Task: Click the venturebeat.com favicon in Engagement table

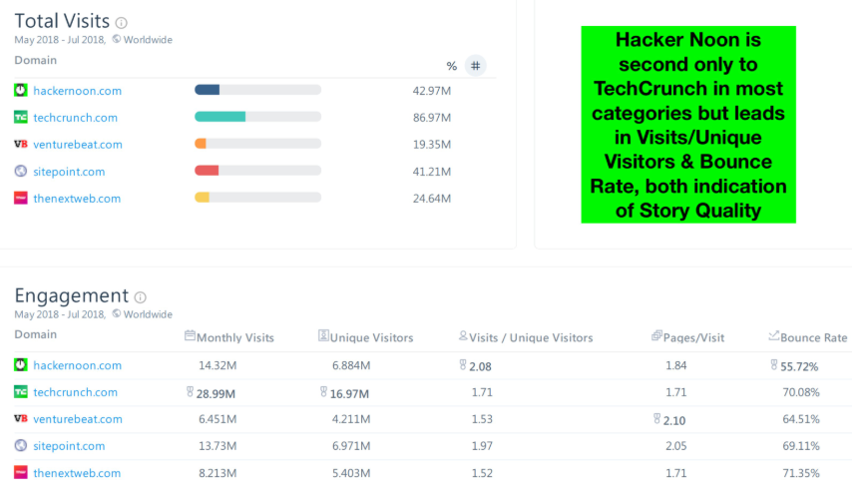Action: 21,418
